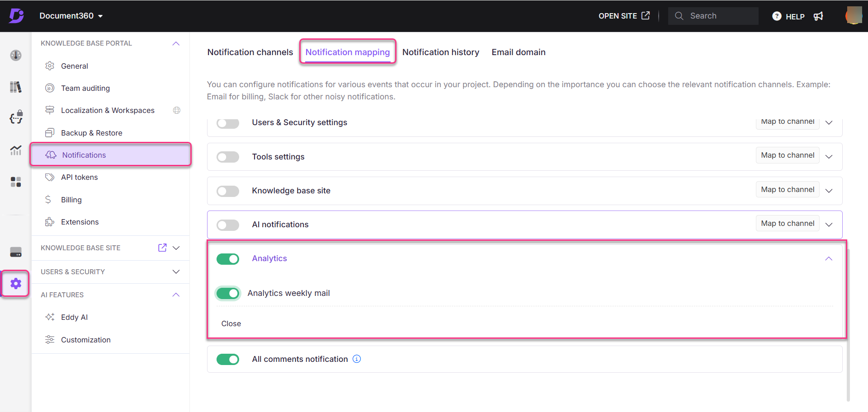Click the API tokens tag icon
The width and height of the screenshot is (868, 412).
[50, 177]
